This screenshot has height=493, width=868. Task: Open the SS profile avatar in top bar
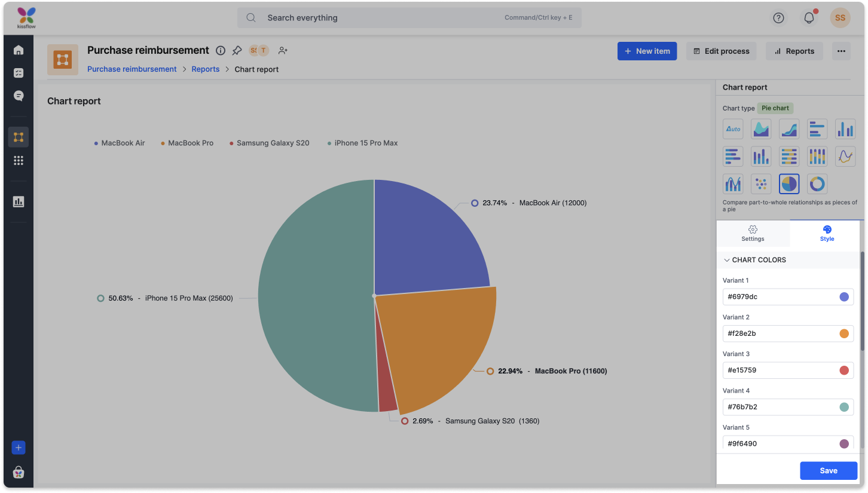840,18
